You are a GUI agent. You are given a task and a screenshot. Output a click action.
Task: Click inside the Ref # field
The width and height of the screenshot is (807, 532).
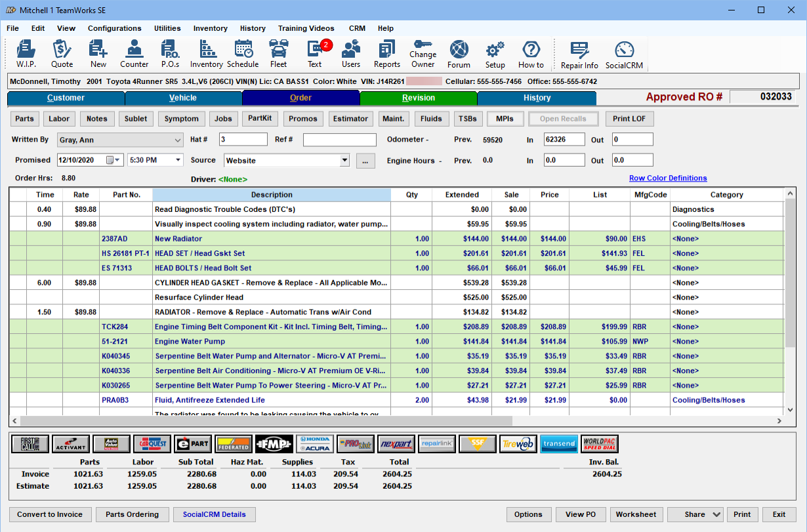tap(339, 139)
